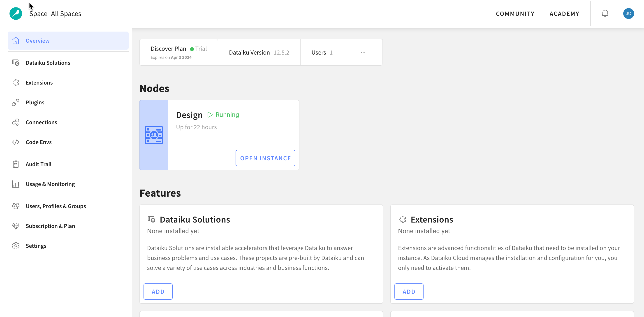Click the Plugins plug icon in sidebar
The height and width of the screenshot is (317, 644).
[16, 102]
